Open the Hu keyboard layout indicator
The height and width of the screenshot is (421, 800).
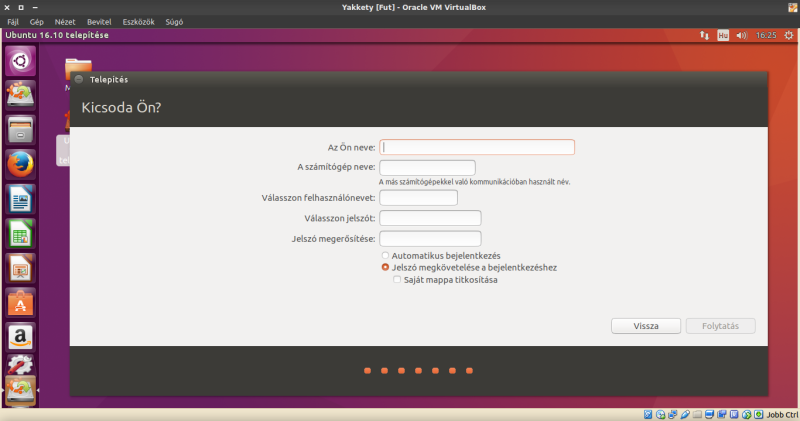[722, 35]
